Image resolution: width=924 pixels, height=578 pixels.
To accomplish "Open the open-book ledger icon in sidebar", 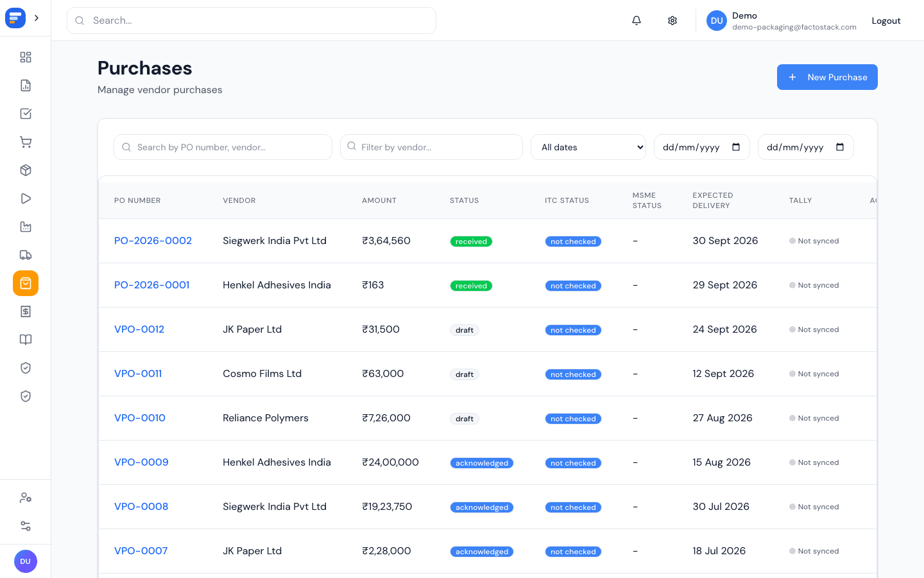I will (26, 340).
